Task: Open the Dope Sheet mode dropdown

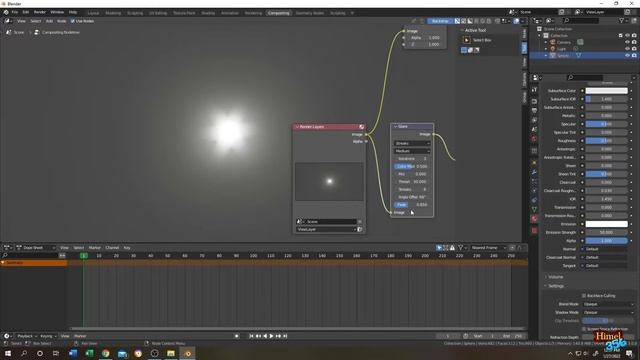Action: point(35,247)
